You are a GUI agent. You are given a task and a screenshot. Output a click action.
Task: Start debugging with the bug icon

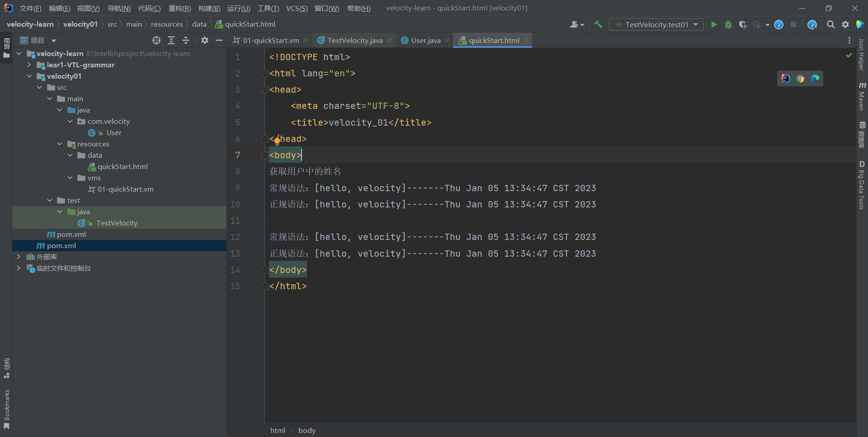(x=728, y=24)
